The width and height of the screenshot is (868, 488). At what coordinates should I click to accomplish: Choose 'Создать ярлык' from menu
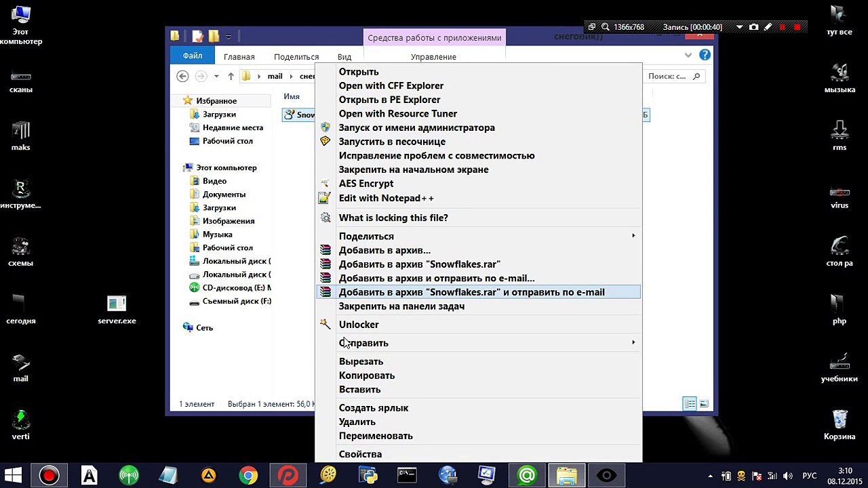pos(479,408)
